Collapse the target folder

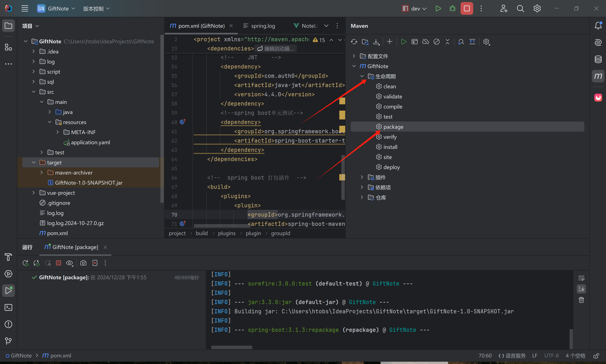coord(34,163)
